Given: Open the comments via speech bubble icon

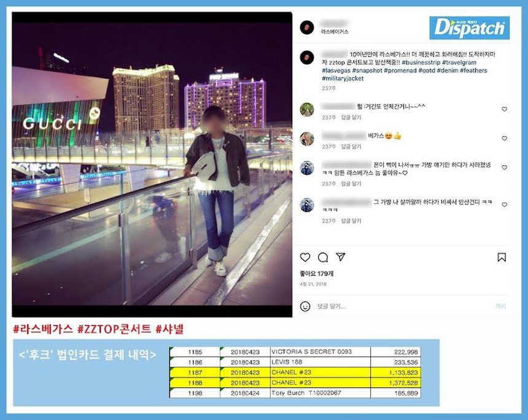Looking at the screenshot, I should pyautogui.click(x=322, y=256).
